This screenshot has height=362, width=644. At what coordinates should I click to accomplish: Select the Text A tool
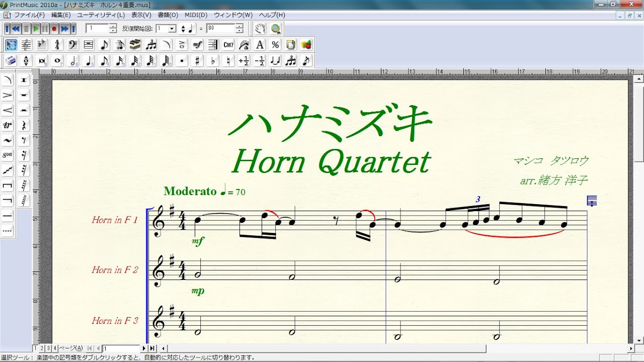(260, 45)
